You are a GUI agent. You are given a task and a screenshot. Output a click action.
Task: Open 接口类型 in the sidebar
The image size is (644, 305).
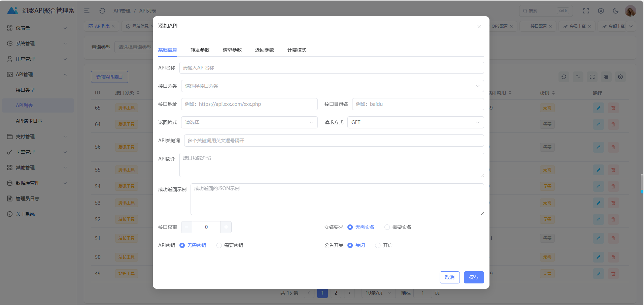38,90
